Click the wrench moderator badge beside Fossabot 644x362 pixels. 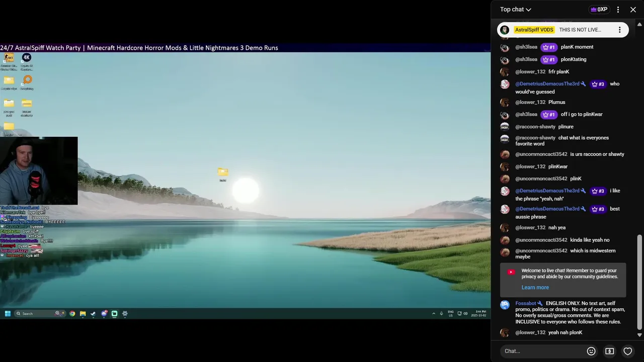540,304
